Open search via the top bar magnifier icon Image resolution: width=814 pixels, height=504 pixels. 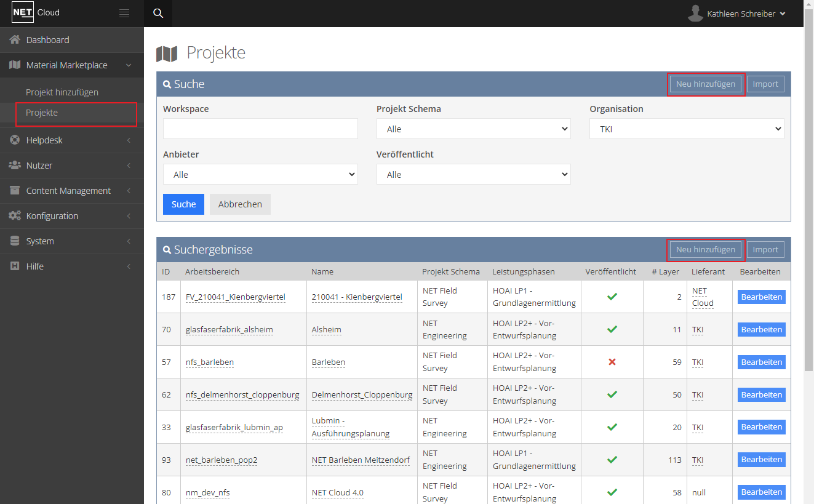(x=158, y=14)
